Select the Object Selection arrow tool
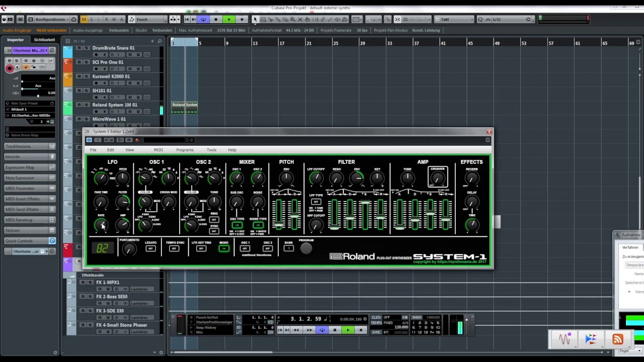The image size is (644, 362). click(255, 19)
